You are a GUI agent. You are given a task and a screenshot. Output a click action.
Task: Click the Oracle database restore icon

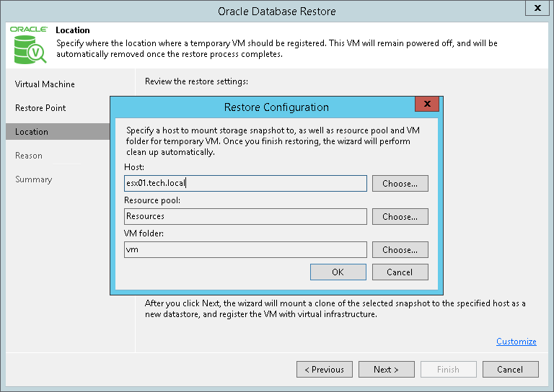(29, 45)
